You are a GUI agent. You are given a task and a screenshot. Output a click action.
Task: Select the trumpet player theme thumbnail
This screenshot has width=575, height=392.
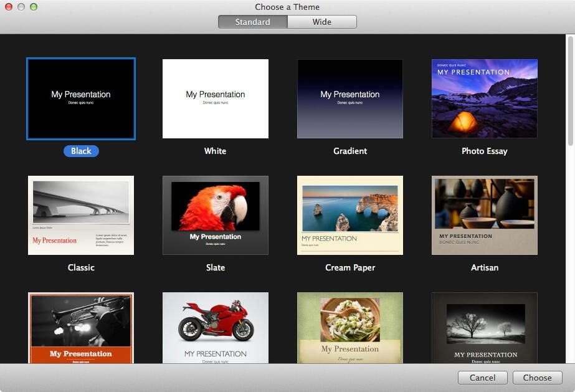click(81, 328)
